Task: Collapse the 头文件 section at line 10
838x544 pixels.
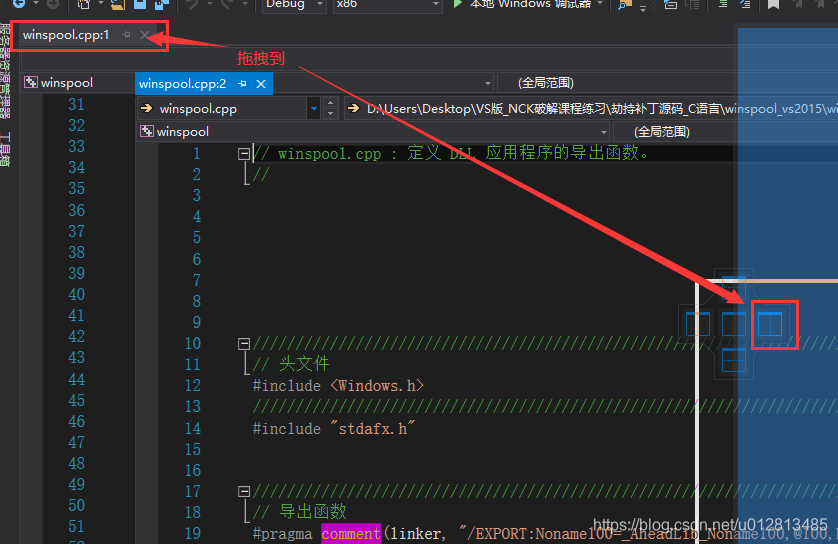Action: (244, 344)
